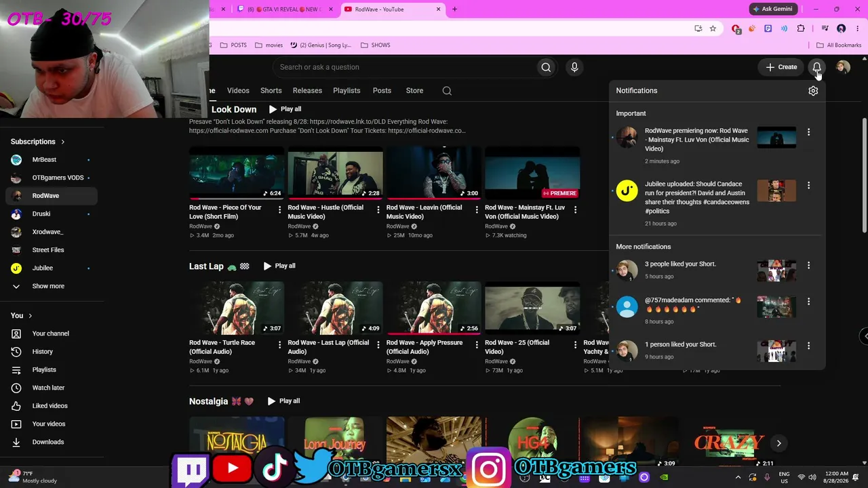The height and width of the screenshot is (488, 868).
Task: Open taskbar clock and date
Action: click(836, 477)
